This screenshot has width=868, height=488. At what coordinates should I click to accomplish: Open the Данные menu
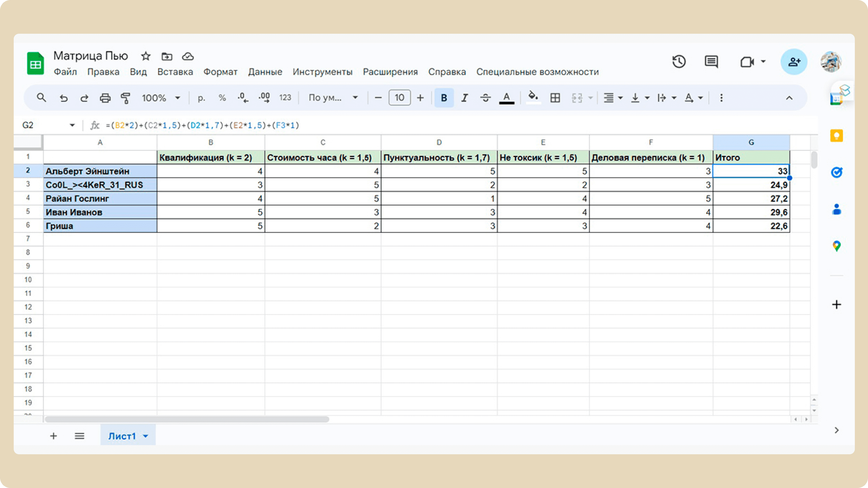[x=265, y=72]
